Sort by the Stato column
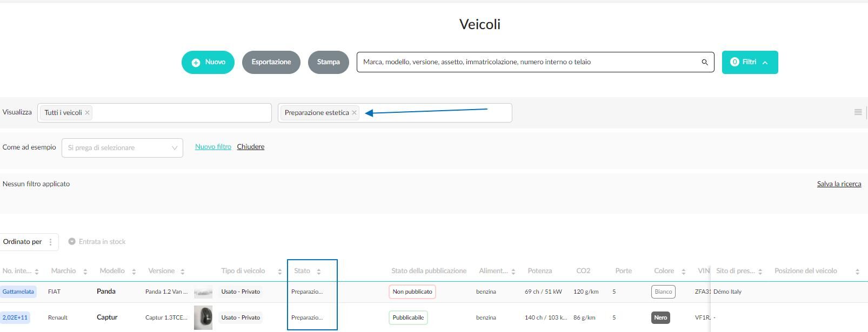The height and width of the screenshot is (332, 868). point(318,272)
